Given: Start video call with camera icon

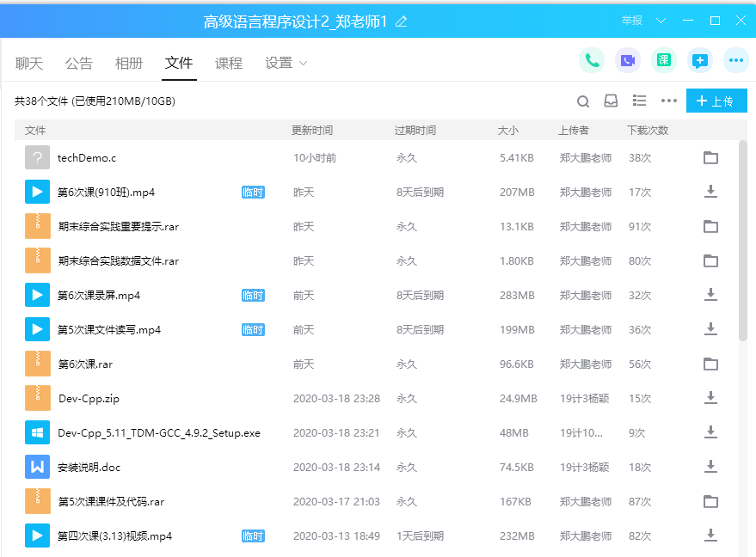Looking at the screenshot, I should coord(628,61).
